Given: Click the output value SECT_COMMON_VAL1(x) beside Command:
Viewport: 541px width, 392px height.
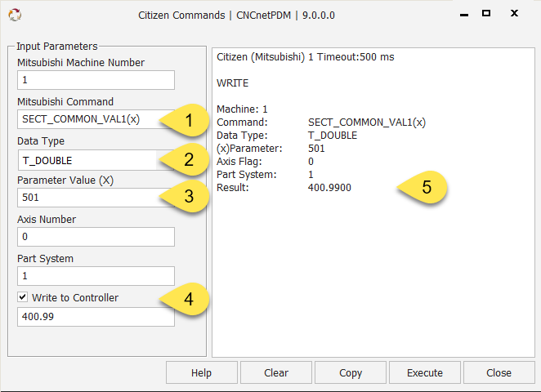Looking at the screenshot, I should point(367,122).
